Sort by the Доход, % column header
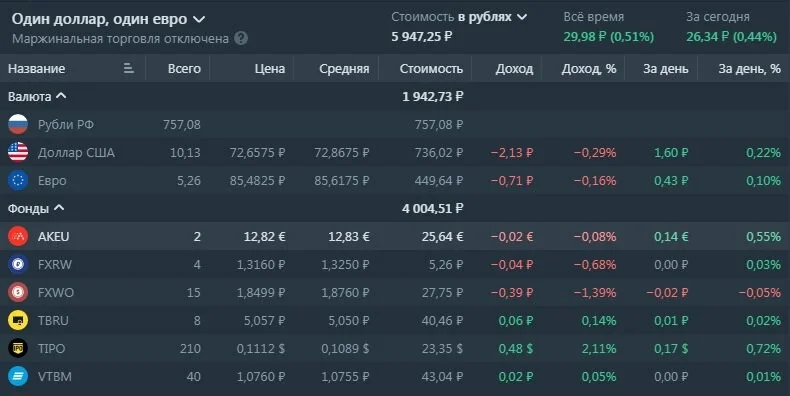This screenshot has height=396, width=790. click(589, 69)
